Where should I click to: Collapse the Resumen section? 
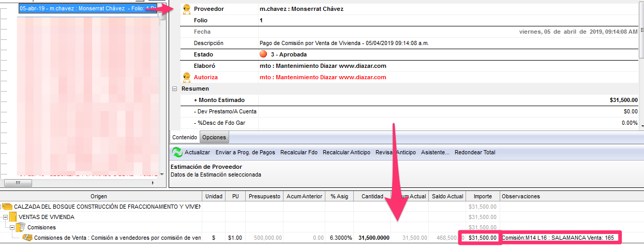174,89
